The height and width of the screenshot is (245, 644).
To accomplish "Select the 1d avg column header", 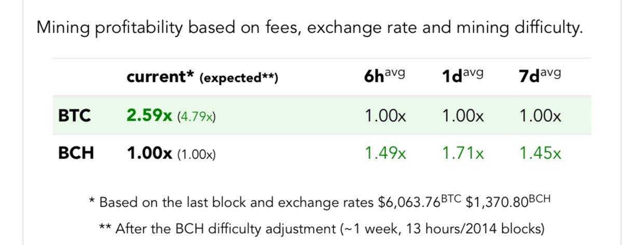I will [462, 77].
